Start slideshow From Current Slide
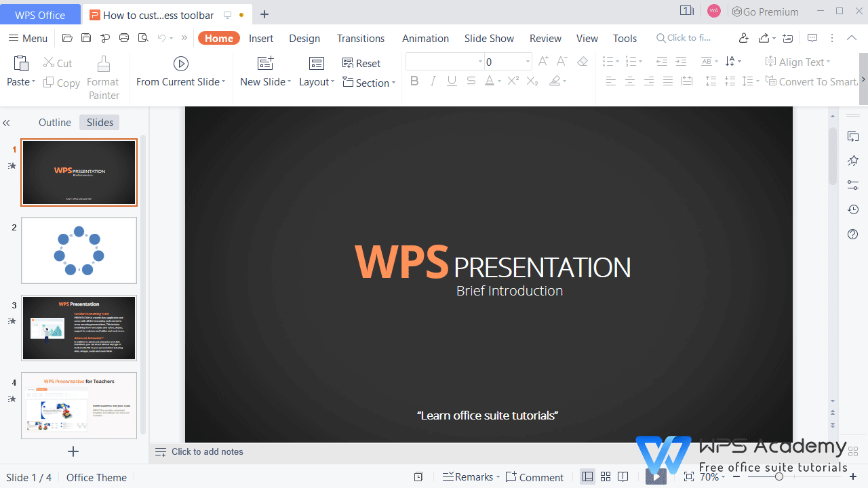The image size is (868, 488). click(x=180, y=71)
